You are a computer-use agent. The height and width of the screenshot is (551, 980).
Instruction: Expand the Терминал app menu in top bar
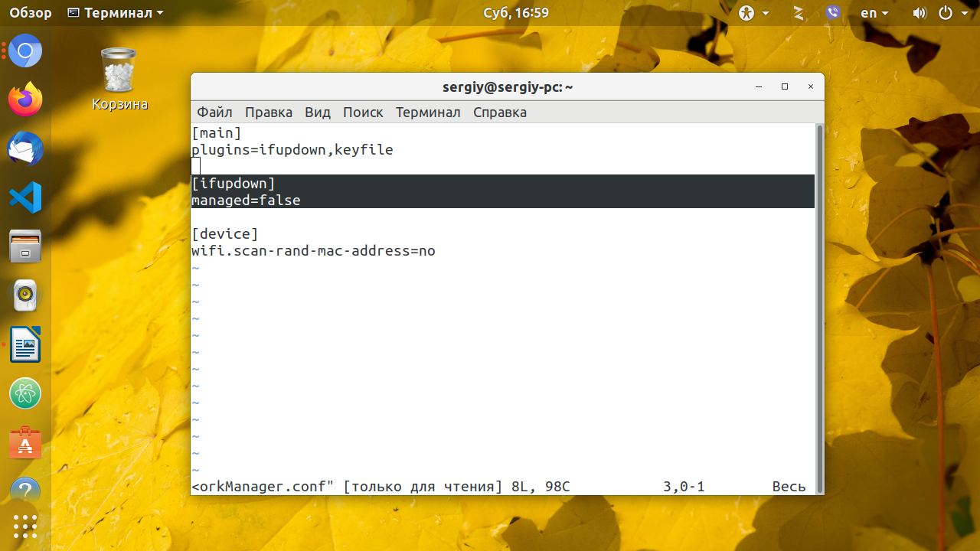[x=116, y=13]
